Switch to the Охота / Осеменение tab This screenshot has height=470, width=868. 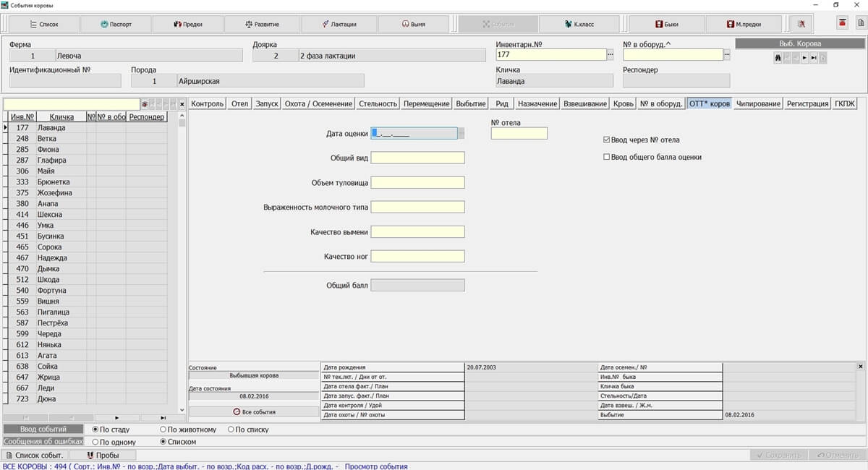click(x=318, y=104)
